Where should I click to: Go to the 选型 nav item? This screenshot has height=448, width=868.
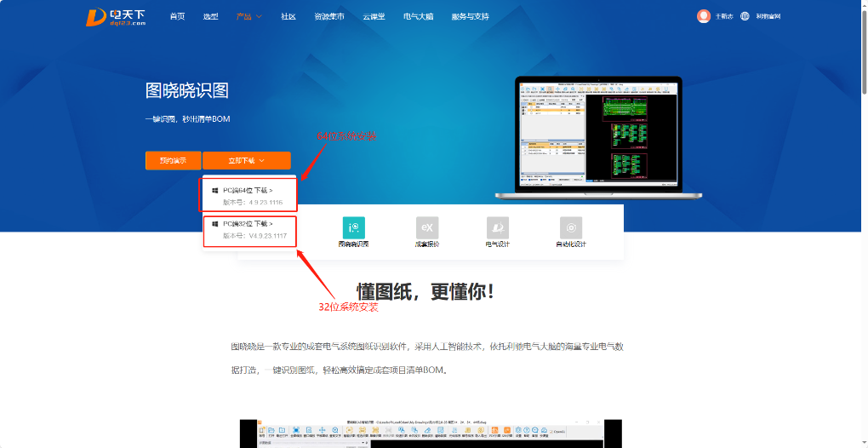[211, 17]
